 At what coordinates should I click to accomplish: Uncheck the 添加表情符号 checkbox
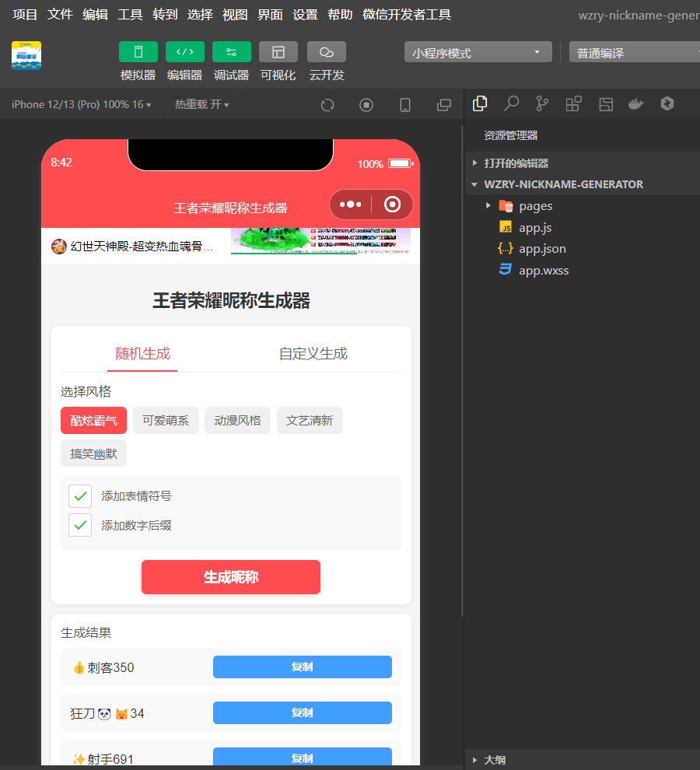(80, 496)
